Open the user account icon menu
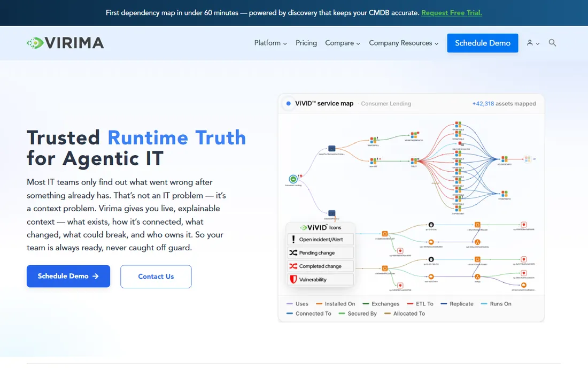The image size is (588, 368). 530,43
